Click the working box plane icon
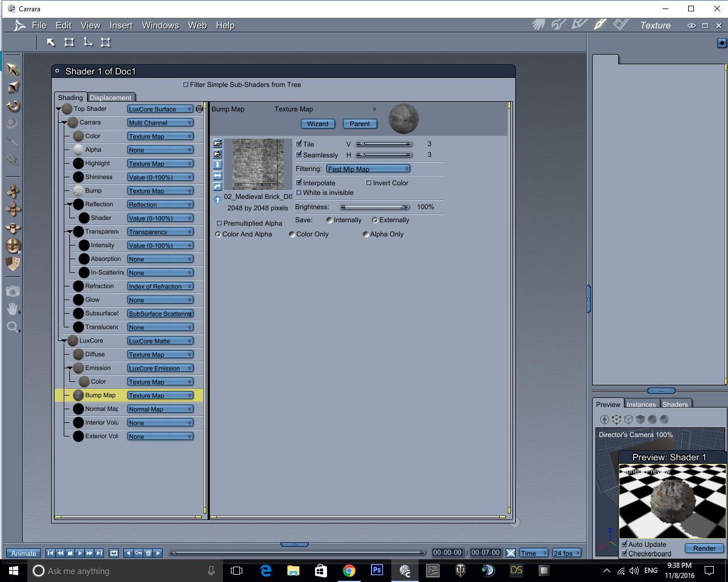 tap(13, 264)
